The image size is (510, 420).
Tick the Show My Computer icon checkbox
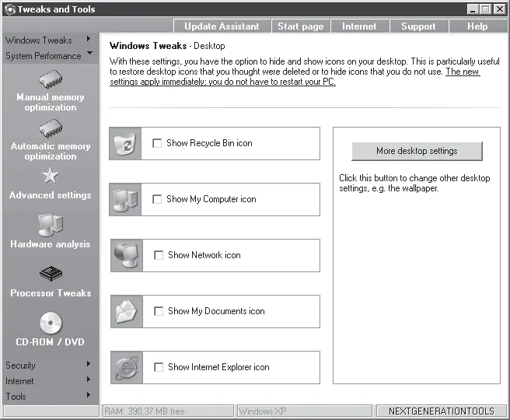pos(157,199)
